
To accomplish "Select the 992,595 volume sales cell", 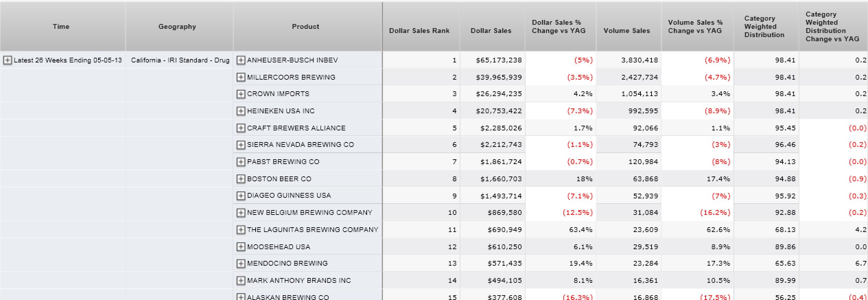I will [629, 111].
